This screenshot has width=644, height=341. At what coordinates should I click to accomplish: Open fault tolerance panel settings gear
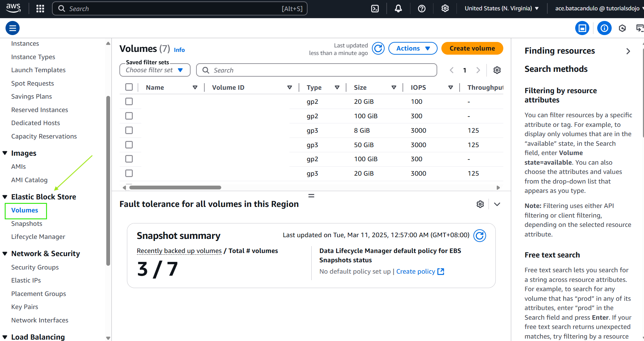click(x=480, y=204)
